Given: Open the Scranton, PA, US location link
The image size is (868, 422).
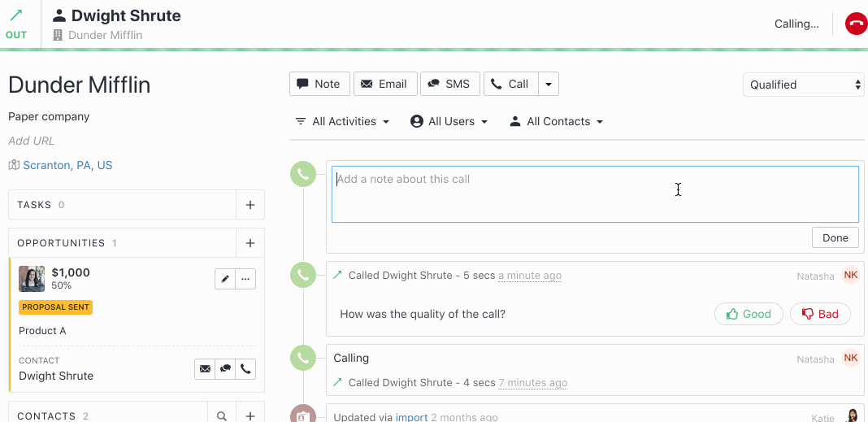Looking at the screenshot, I should click(x=67, y=165).
